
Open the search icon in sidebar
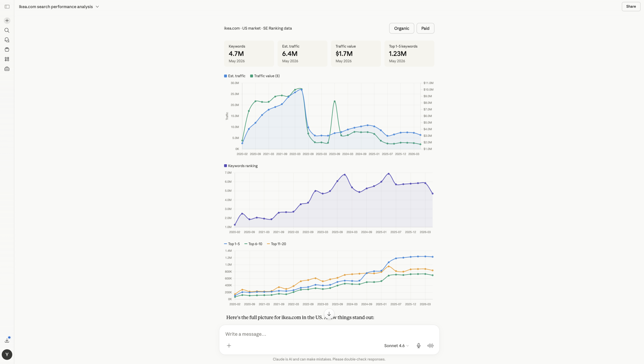click(7, 30)
